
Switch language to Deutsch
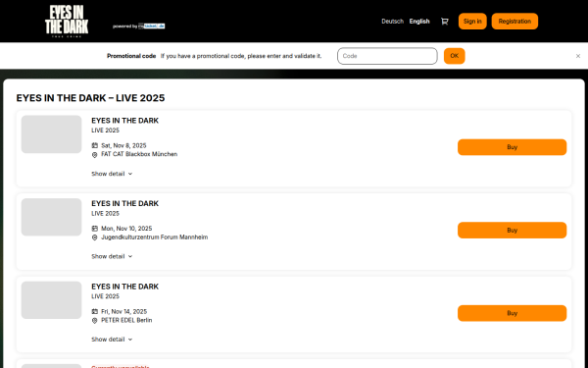pos(392,22)
